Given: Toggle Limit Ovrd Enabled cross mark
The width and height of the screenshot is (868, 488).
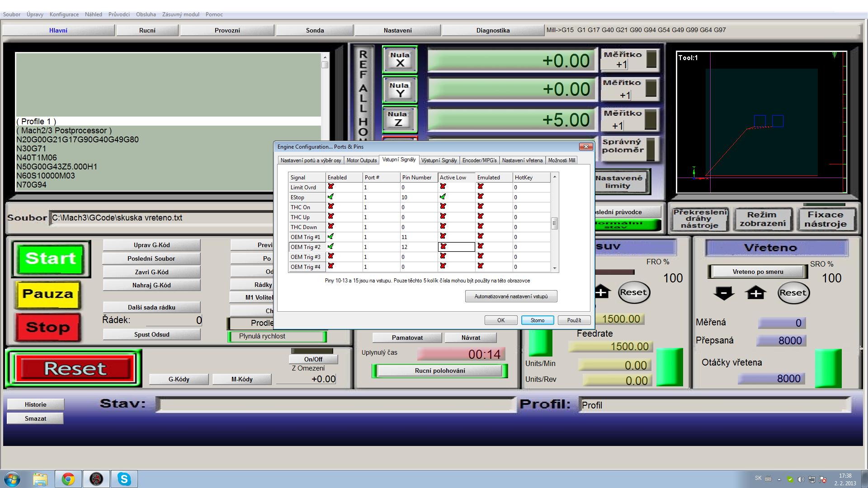Looking at the screenshot, I should [331, 187].
